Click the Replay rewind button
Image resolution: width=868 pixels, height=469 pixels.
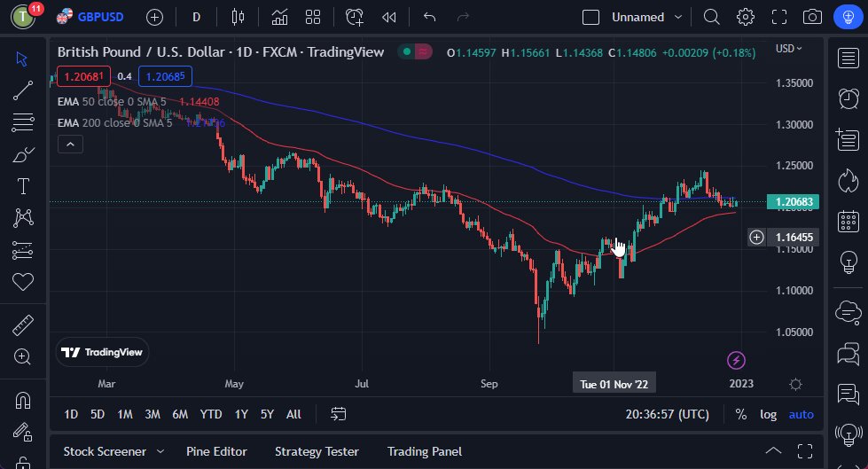point(388,17)
